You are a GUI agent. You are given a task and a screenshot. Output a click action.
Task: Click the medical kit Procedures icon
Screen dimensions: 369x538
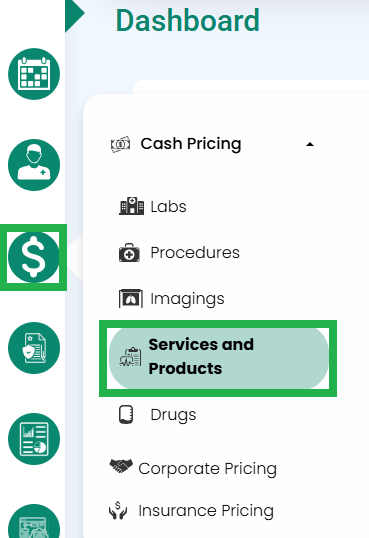(129, 253)
